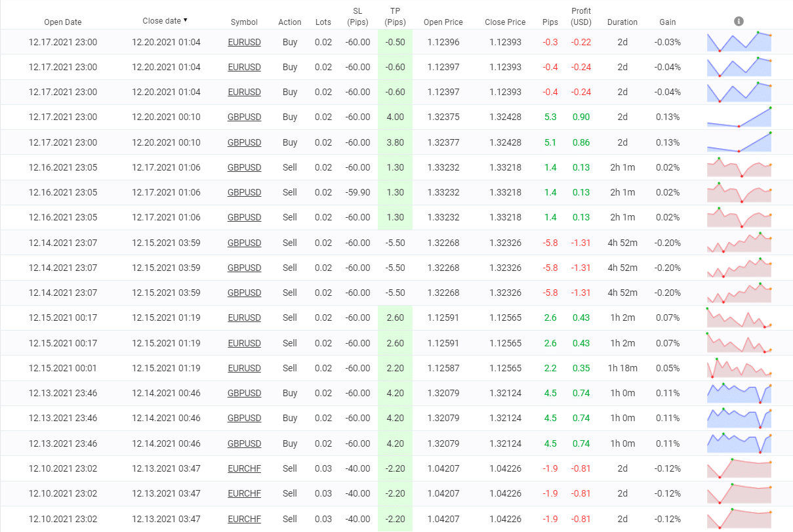Image resolution: width=793 pixels, height=532 pixels.
Task: Click the info icon above the chart column
Action: (739, 21)
